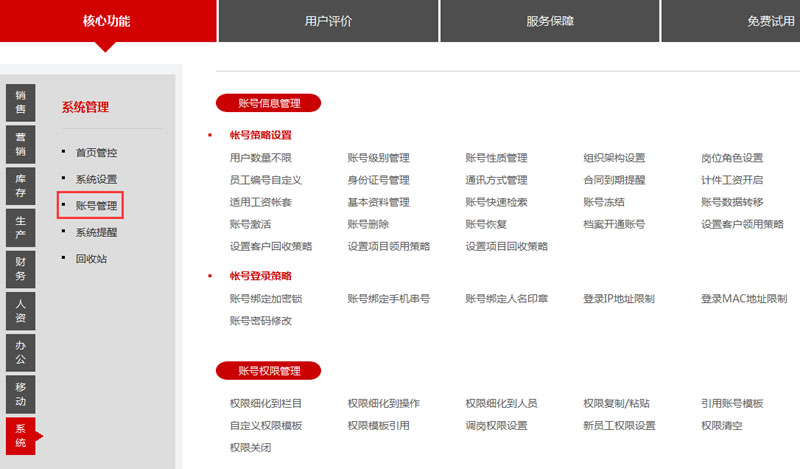
Task: Click the 账号信息管理 red button
Action: [268, 102]
